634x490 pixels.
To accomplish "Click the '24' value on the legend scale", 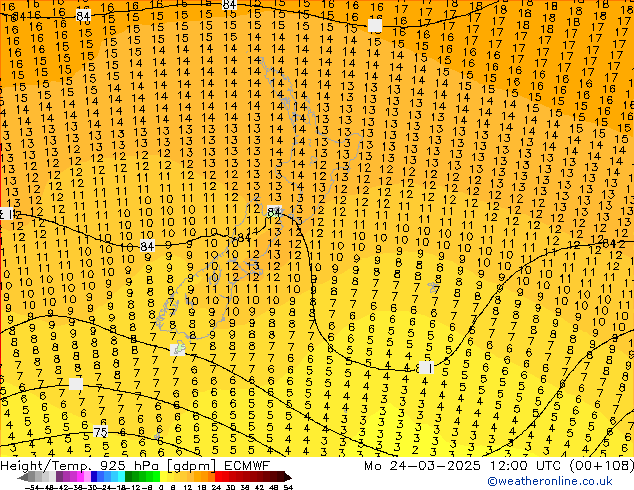I will [x=216, y=487].
